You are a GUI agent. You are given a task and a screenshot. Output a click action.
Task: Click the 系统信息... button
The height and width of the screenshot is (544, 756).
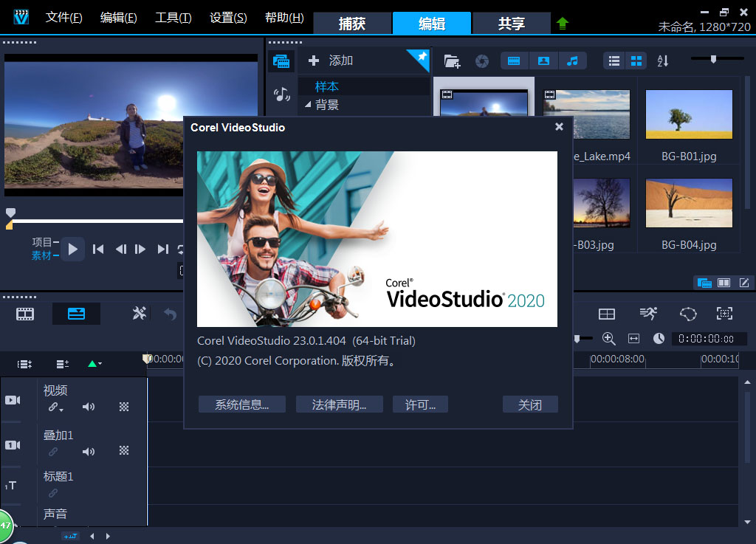coord(241,404)
